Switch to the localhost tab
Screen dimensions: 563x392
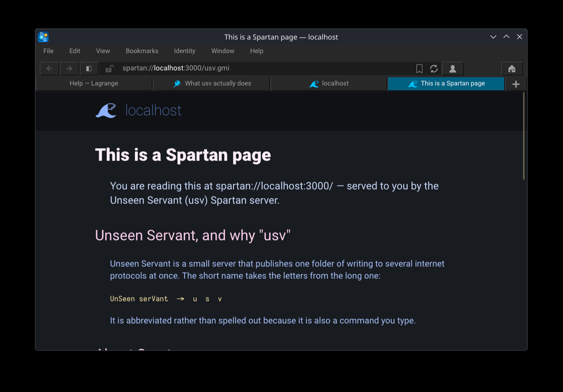(x=329, y=84)
